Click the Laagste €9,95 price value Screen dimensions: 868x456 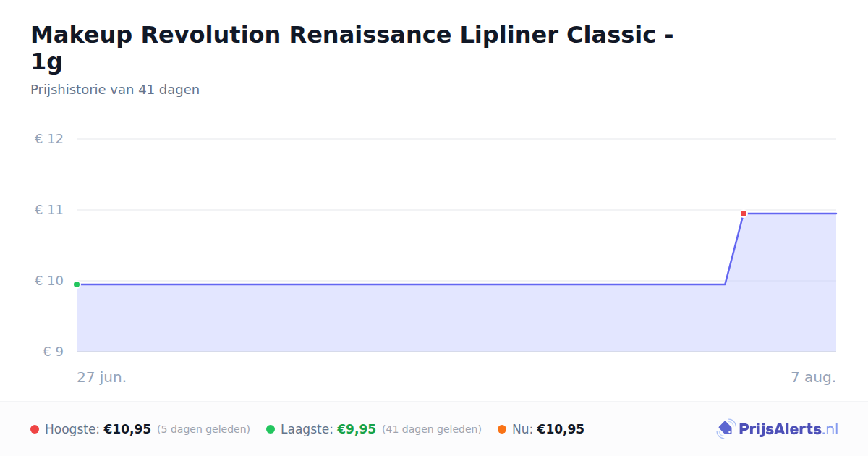[357, 429]
